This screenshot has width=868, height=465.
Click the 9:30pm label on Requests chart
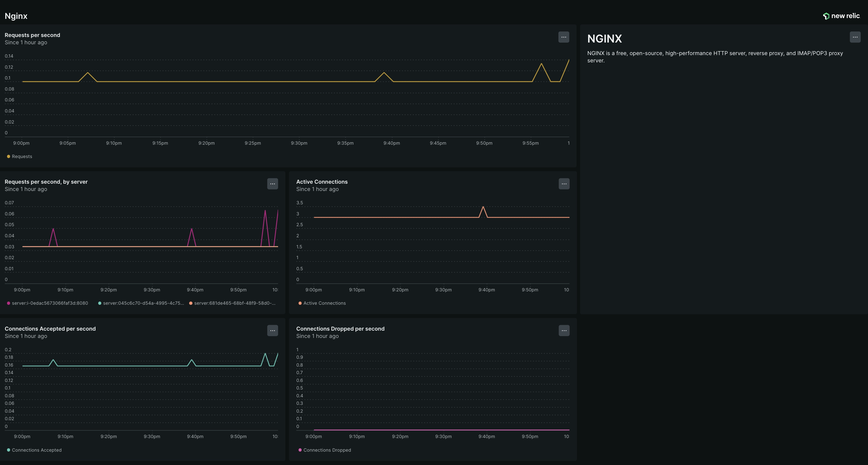(x=299, y=143)
